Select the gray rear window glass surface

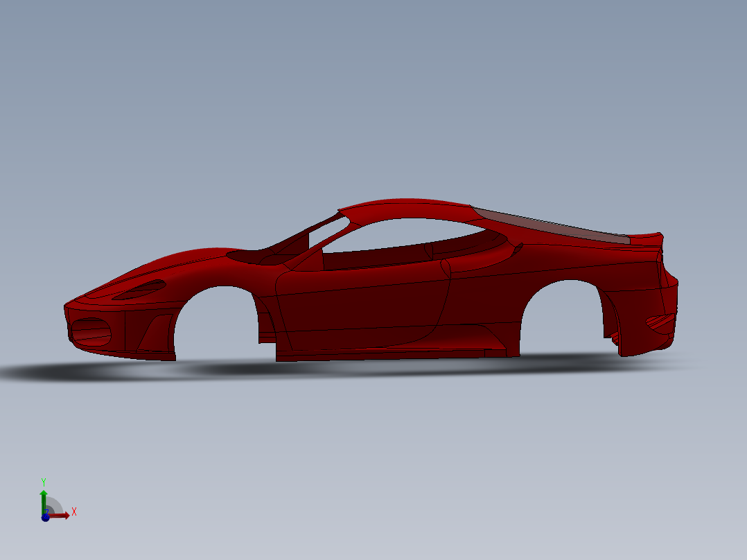click(x=552, y=226)
